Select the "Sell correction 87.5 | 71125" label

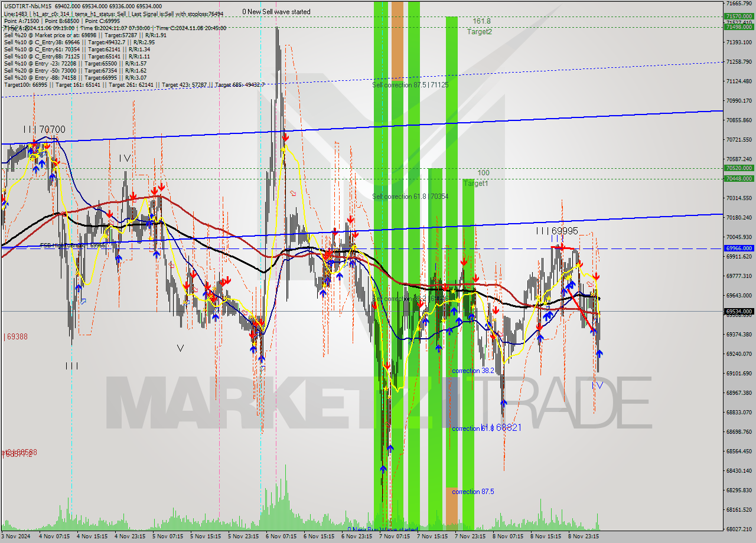tap(410, 85)
